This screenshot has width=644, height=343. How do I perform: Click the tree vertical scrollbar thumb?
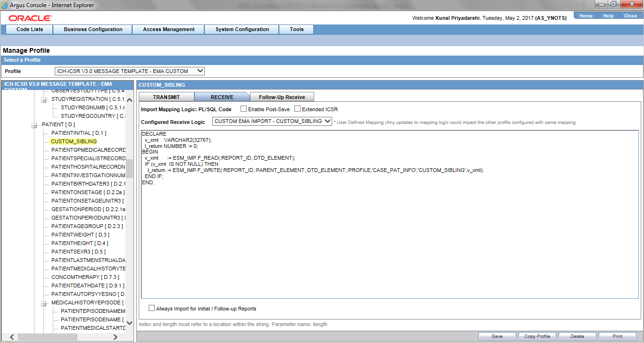[x=129, y=169]
